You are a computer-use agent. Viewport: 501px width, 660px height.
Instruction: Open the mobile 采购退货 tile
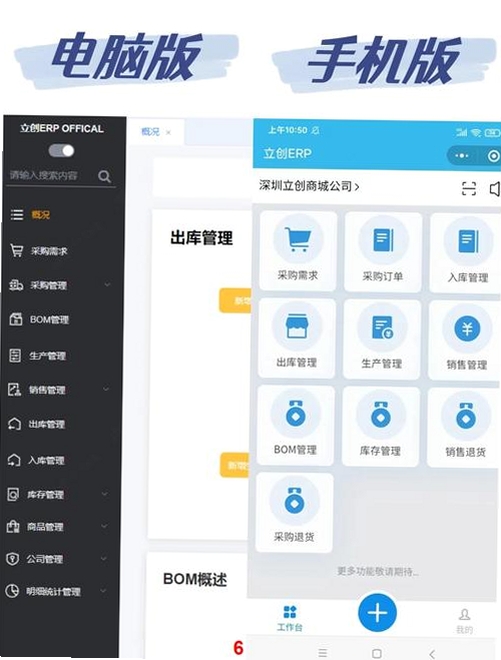(x=294, y=513)
